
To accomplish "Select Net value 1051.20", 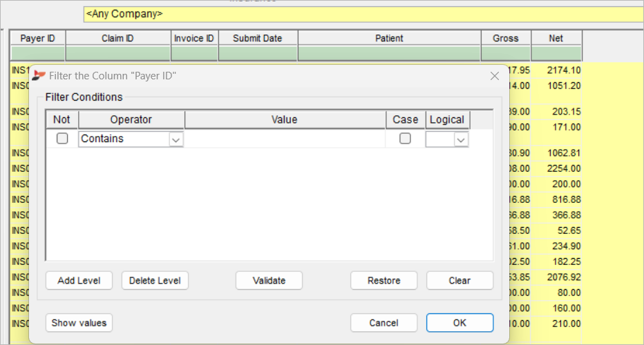I will point(564,86).
